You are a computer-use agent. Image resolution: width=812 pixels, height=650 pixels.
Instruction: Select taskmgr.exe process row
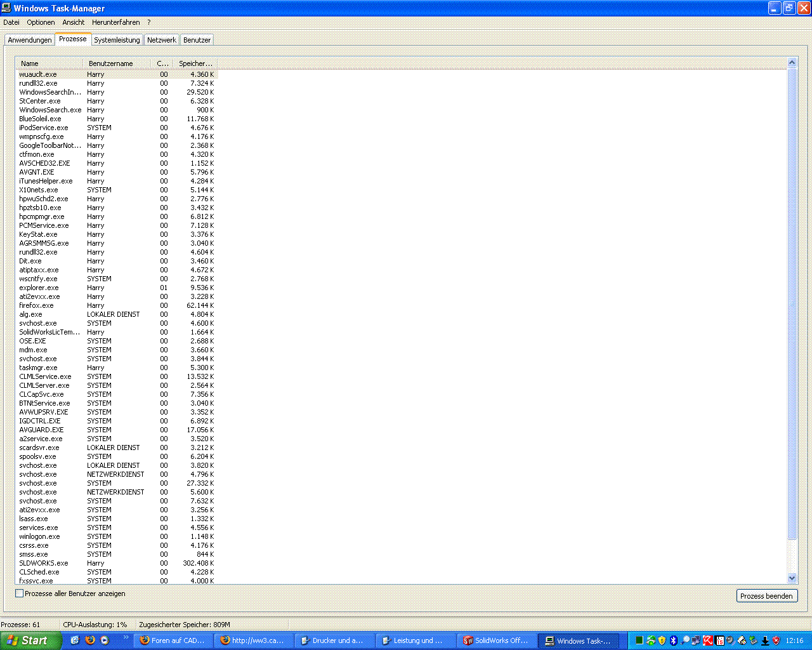[117, 368]
